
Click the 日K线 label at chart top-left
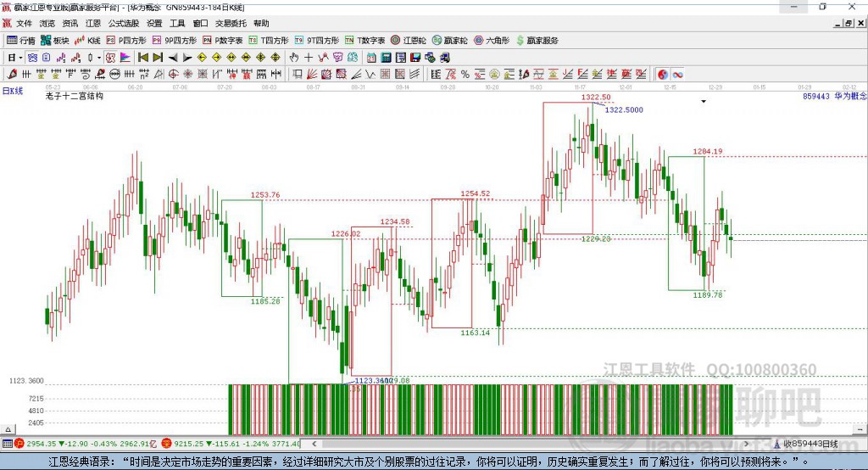[13, 90]
